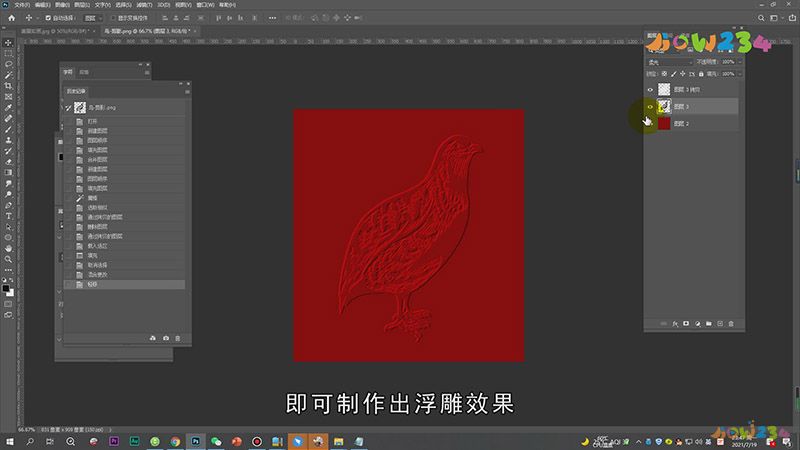The height and width of the screenshot is (450, 800).
Task: Select the Gradient tool
Action: 8,172
